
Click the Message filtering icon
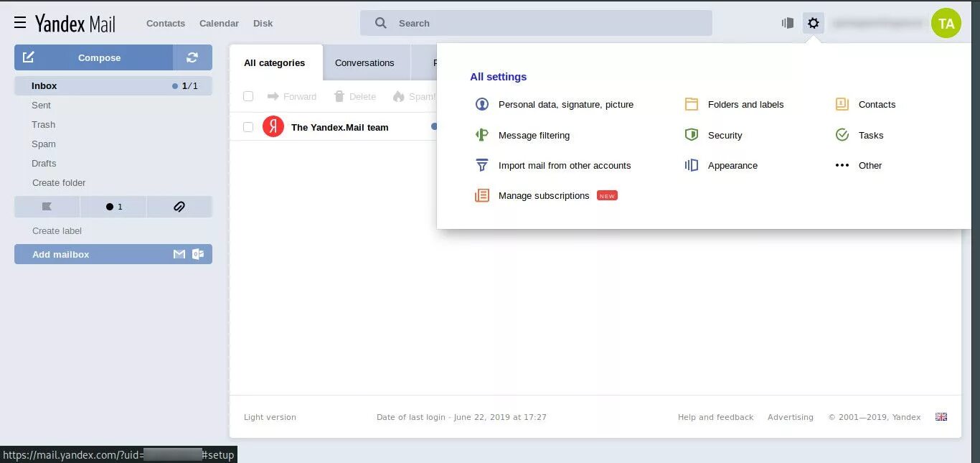coord(482,135)
